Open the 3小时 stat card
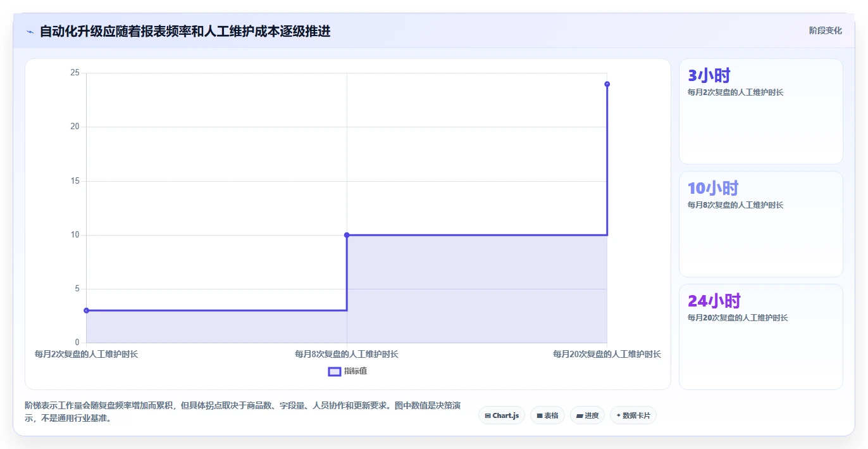 coord(760,111)
